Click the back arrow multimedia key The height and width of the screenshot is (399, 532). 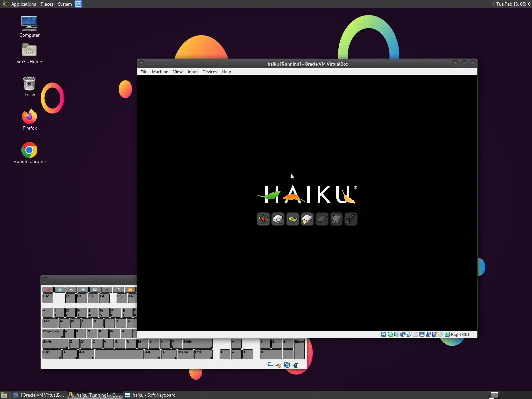point(60,290)
